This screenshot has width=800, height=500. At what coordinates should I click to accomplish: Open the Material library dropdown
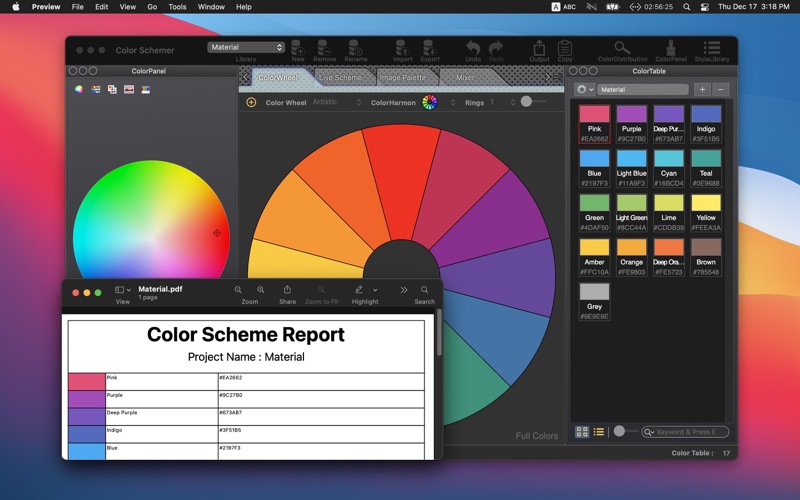[x=246, y=47]
